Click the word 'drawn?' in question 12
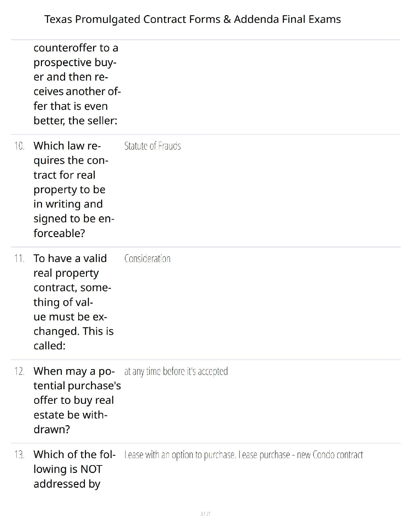This screenshot has height=532, width=411. pos(52,429)
